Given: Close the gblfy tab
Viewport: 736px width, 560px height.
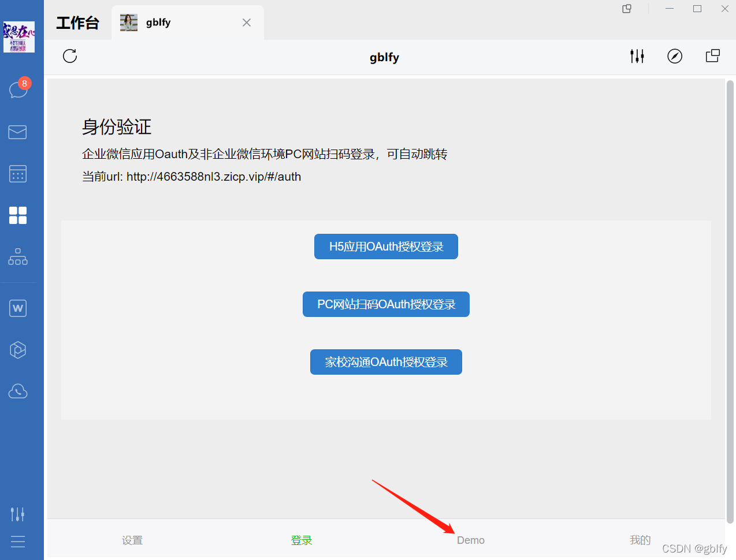Looking at the screenshot, I should coord(247,23).
